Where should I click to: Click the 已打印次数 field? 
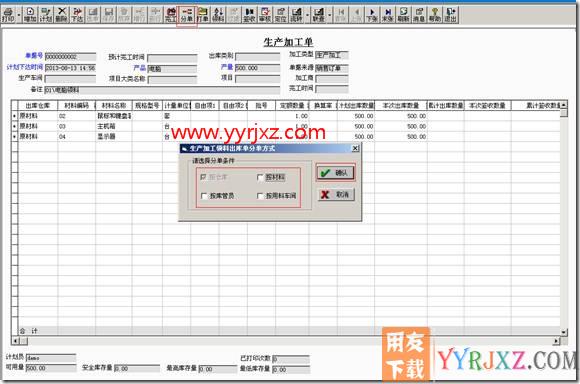[x=291, y=359]
